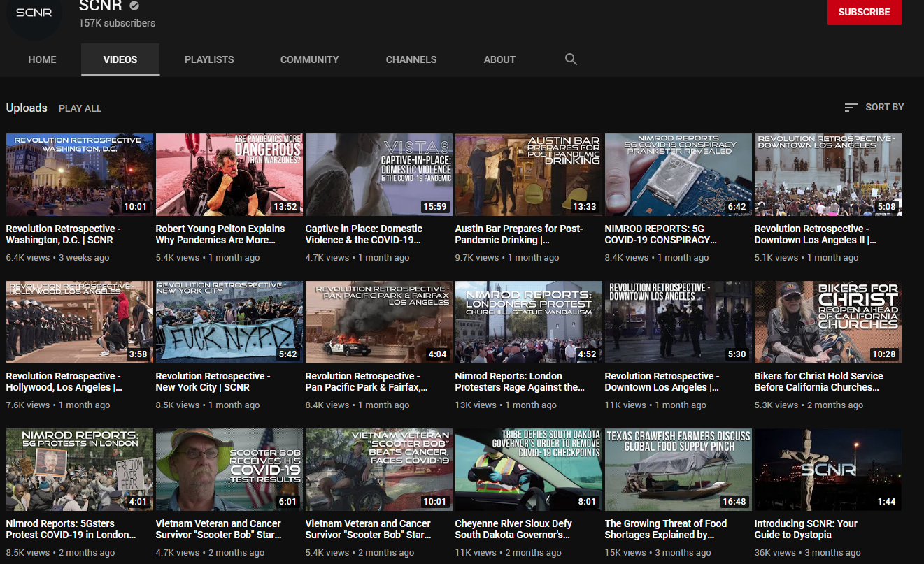Click title Revolution Retrospective - Pan Pacific Park
The height and width of the screenshot is (564, 924).
367,382
